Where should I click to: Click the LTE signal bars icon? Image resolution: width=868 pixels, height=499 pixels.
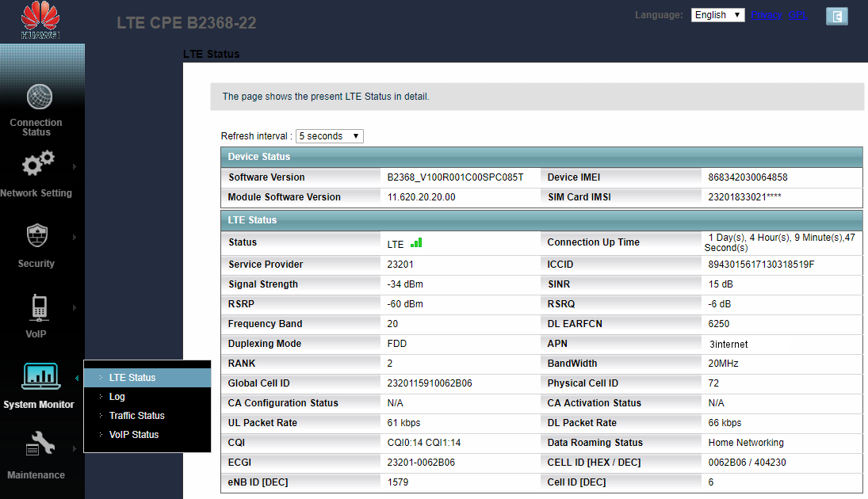click(x=416, y=243)
